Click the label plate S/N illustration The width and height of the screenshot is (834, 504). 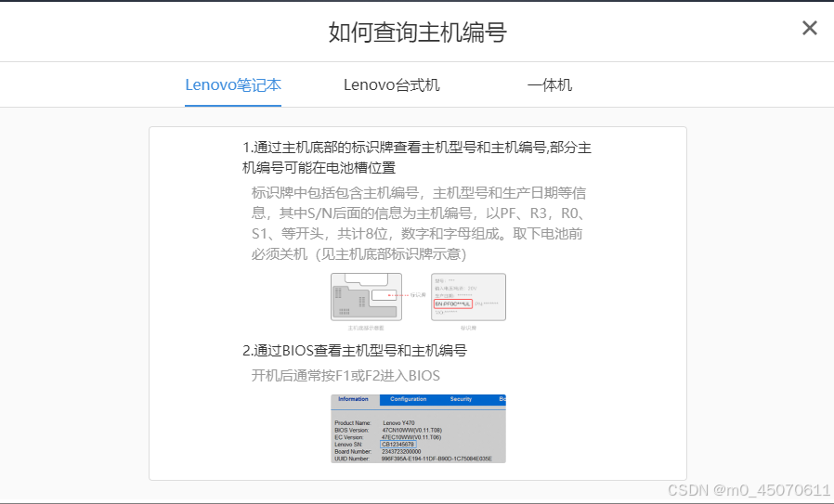[468, 297]
